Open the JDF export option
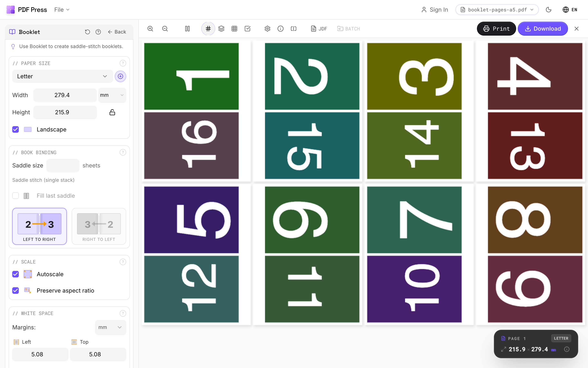Screen dimensions: 588x368 (319, 29)
